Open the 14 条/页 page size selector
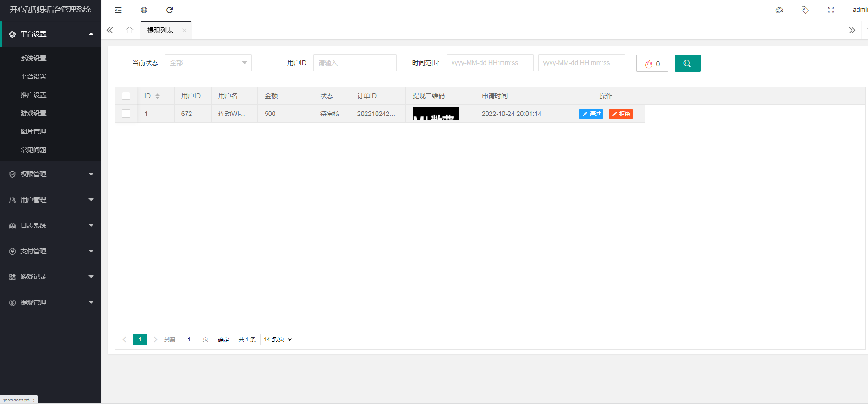The height and width of the screenshot is (405, 868). [x=277, y=339]
